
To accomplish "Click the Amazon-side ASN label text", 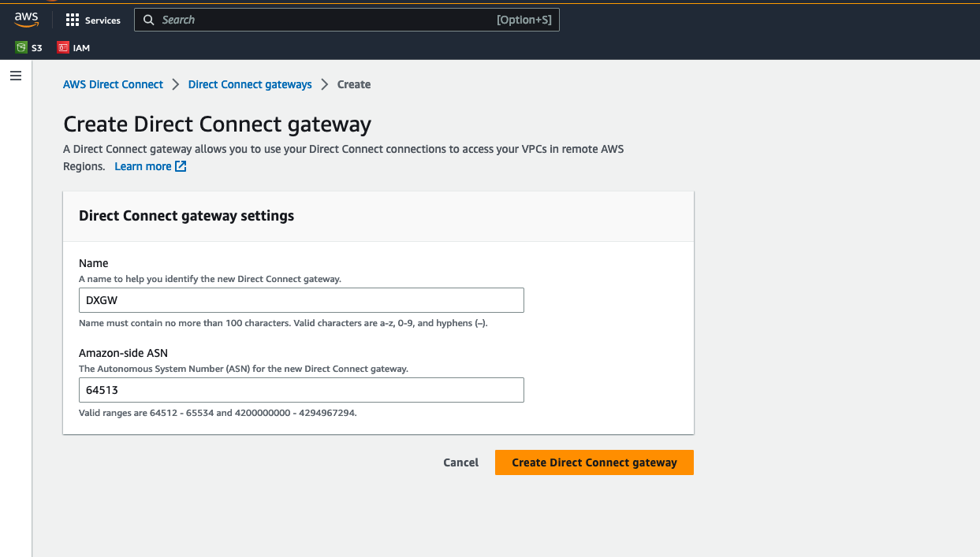I will [123, 353].
